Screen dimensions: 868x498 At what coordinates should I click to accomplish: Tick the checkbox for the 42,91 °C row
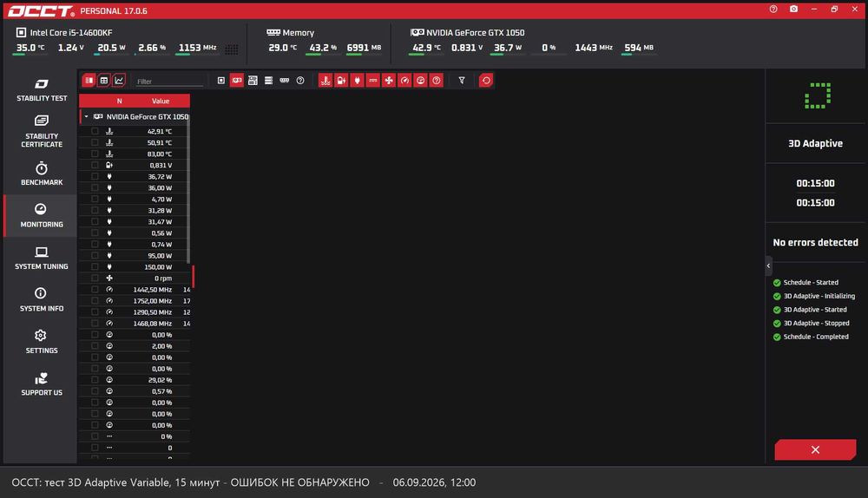point(95,131)
